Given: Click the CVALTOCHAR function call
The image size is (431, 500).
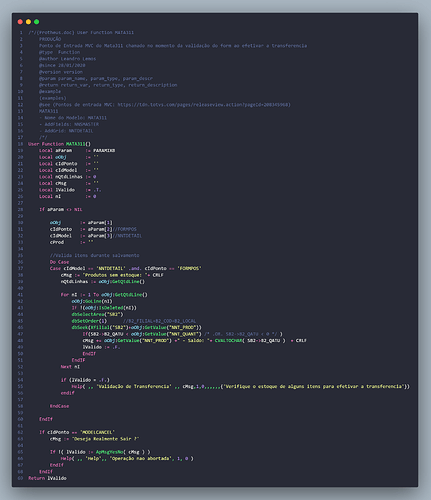Looking at the screenshot, I should tap(228, 341).
